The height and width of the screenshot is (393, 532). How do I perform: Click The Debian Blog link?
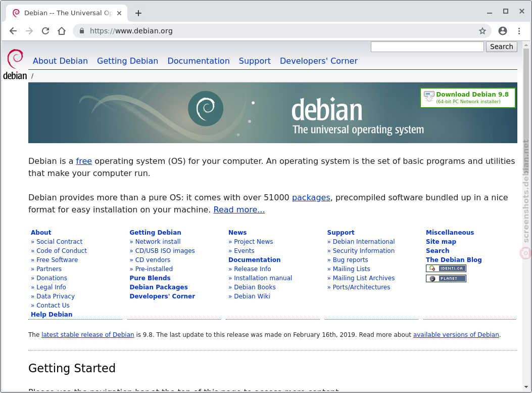pyautogui.click(x=454, y=260)
